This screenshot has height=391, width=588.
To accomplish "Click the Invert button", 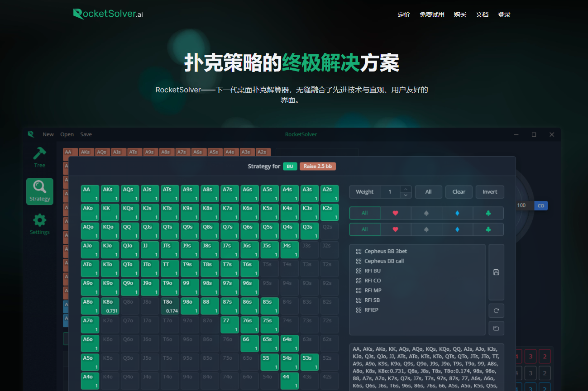I will (x=490, y=192).
